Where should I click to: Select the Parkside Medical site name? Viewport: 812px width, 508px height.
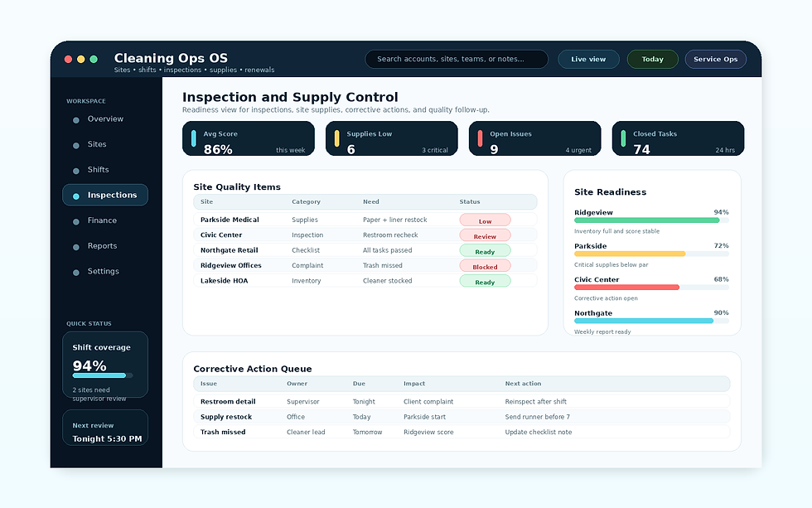[230, 220]
